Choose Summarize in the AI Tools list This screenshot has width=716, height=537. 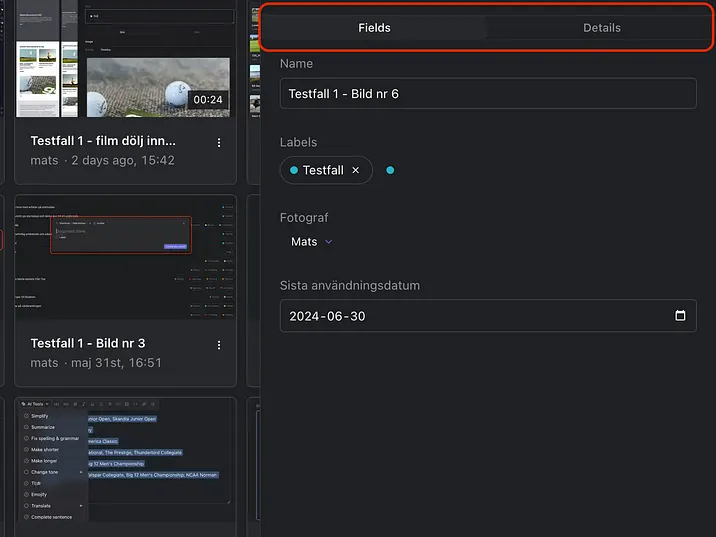[43, 427]
